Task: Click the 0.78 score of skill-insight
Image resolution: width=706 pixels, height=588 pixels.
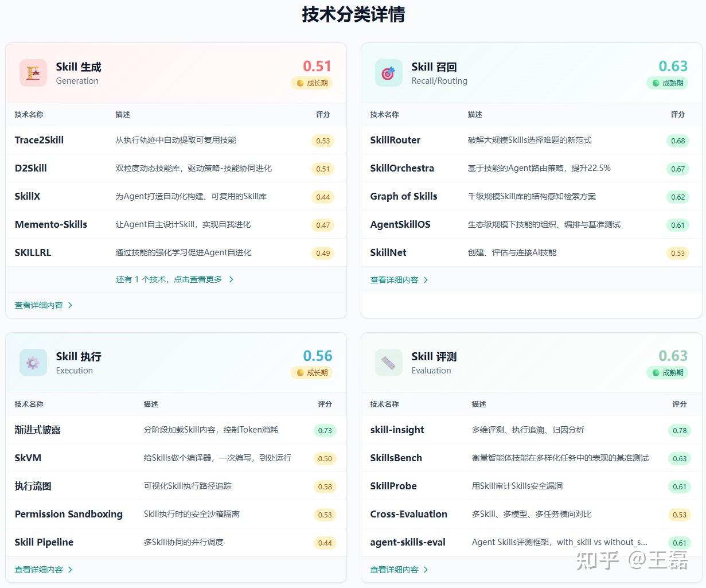Action: coord(680,431)
